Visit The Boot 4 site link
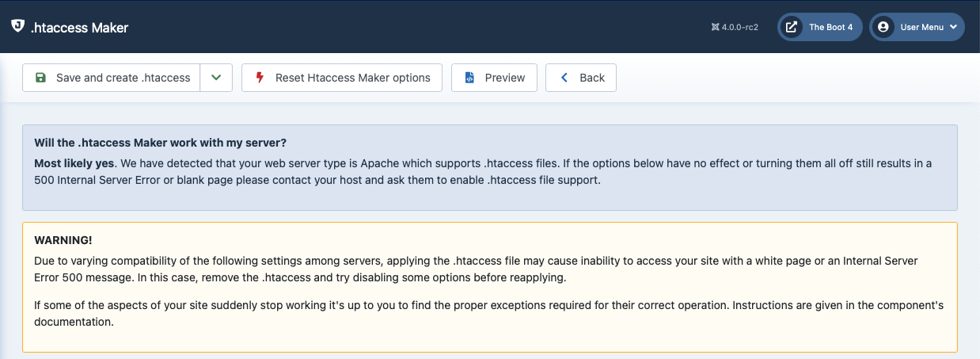Viewport: 980px width, 359px height. tap(820, 27)
